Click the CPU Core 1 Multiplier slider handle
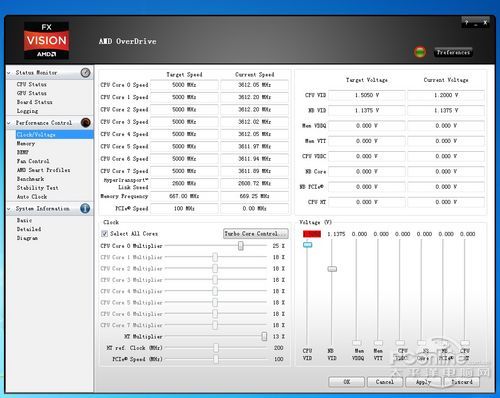Viewport: 500px width, 398px height. 215,257
